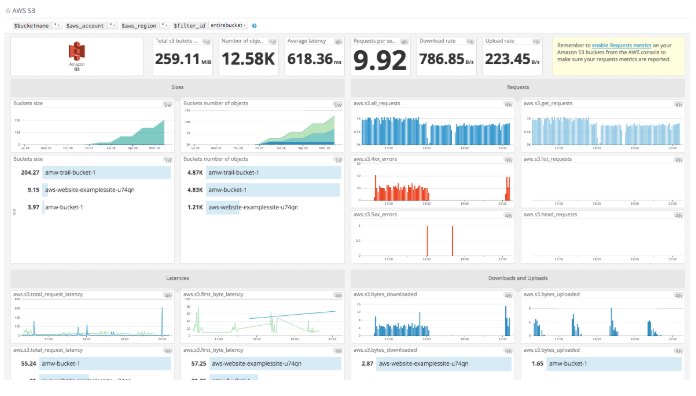Open the $bucketname variable dropdown
The width and height of the screenshot is (696, 396).
pyautogui.click(x=57, y=26)
